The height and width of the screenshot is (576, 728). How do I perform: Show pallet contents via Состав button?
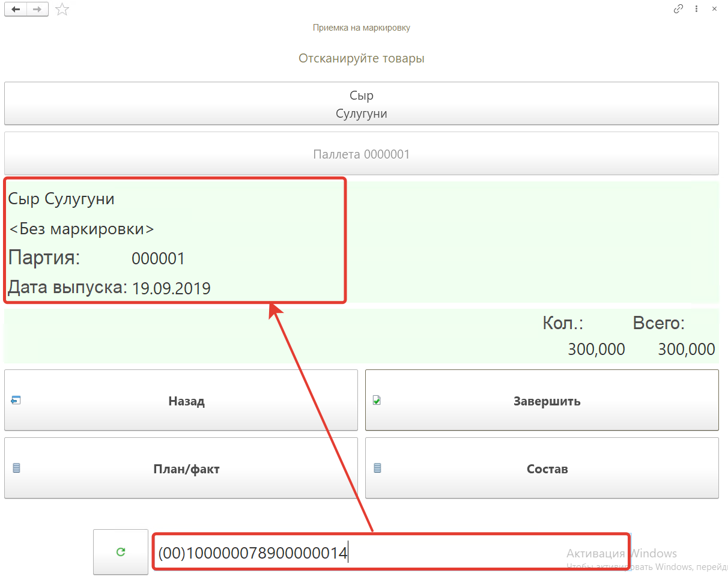[542, 468]
